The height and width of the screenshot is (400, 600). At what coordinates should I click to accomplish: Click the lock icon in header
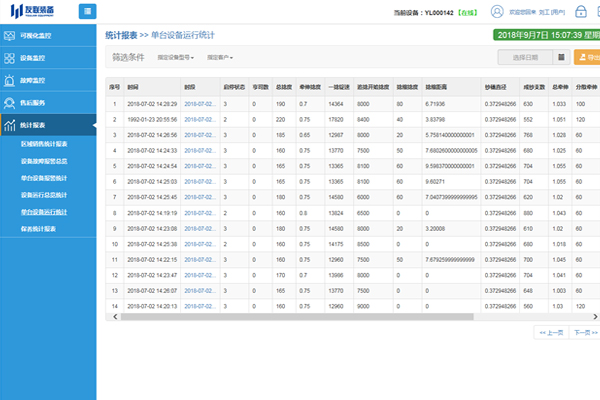580,12
